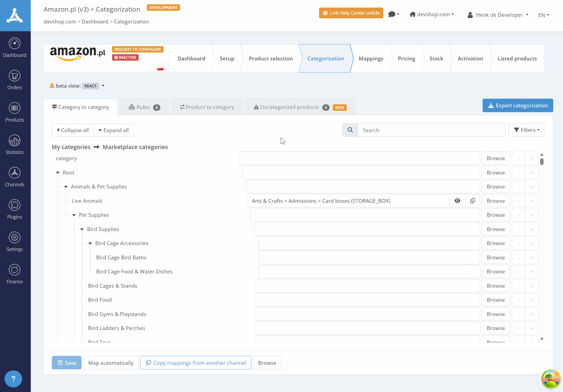Open the devshop.com shop selector dropdown
The height and width of the screenshot is (392, 563).
pyautogui.click(x=432, y=14)
